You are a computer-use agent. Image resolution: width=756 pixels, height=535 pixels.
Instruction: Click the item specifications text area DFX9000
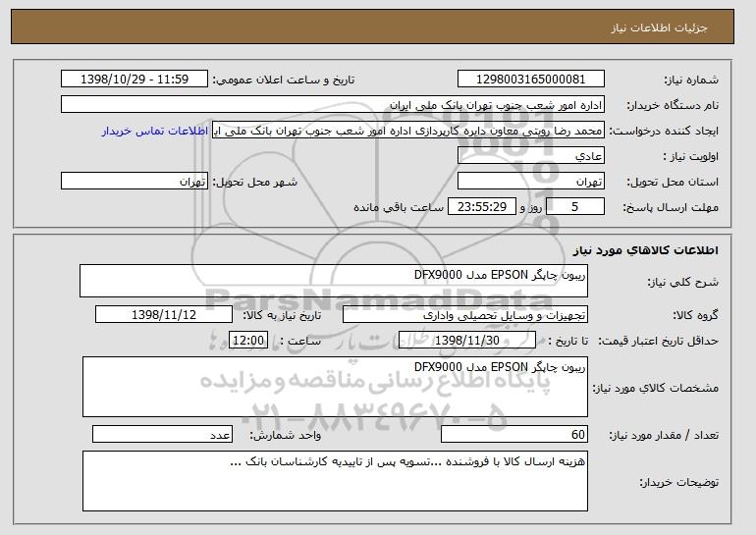pyautogui.click(x=335, y=387)
